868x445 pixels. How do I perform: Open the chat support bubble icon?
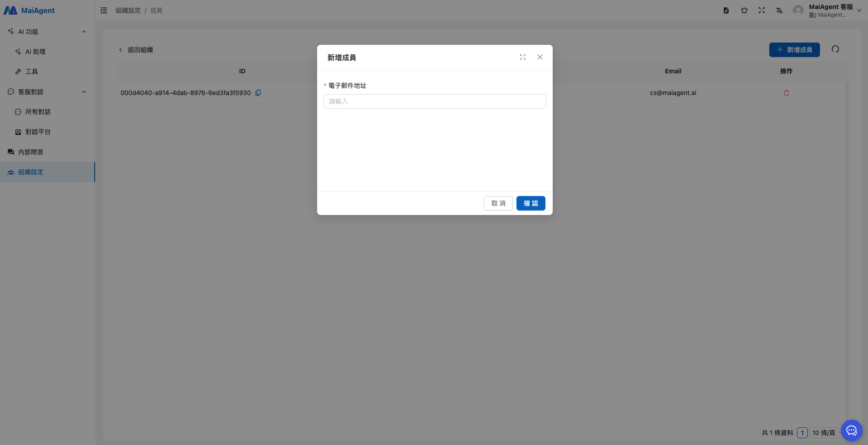click(851, 430)
